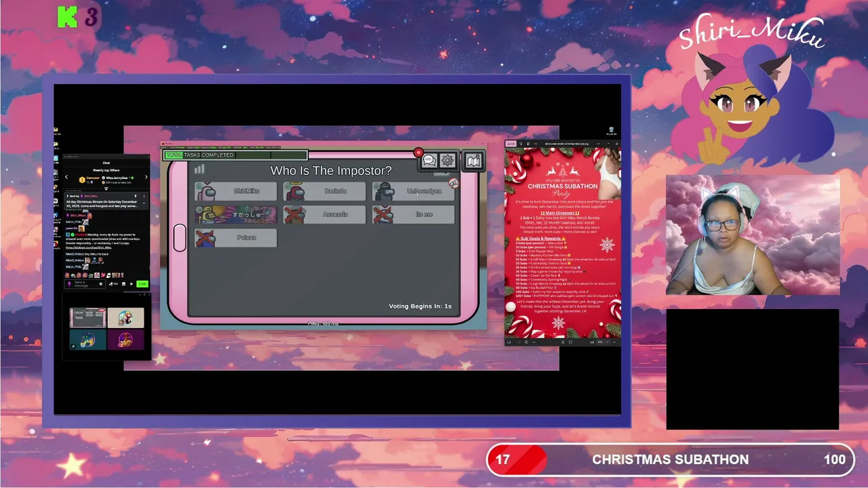The width and height of the screenshot is (868, 488).
Task: Click the dead player card Pvicon
Action: point(235,238)
